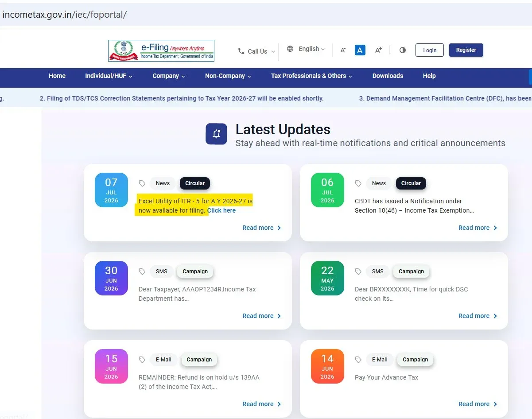This screenshot has width=532, height=419.
Task: Click the e-Filing Income Tax Department logo
Action: 161,50
